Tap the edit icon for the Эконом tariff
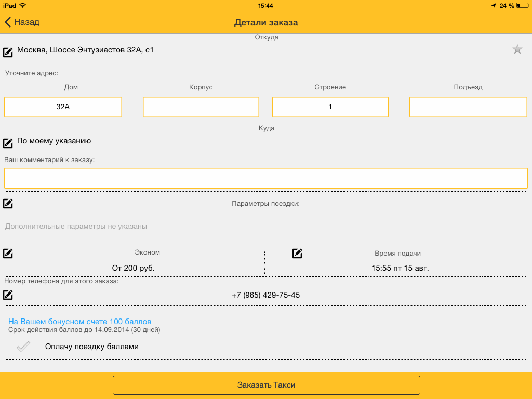Viewport: 532px width, 399px height. [8, 254]
